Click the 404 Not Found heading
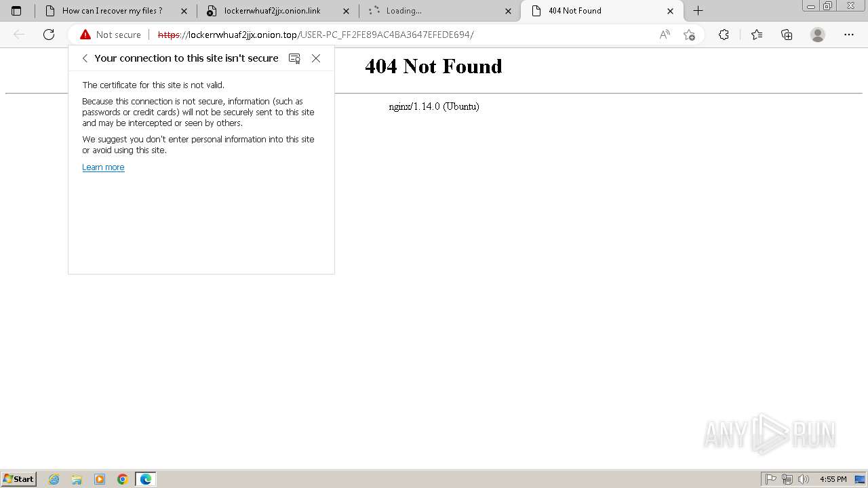The height and width of the screenshot is (488, 868). [x=433, y=66]
